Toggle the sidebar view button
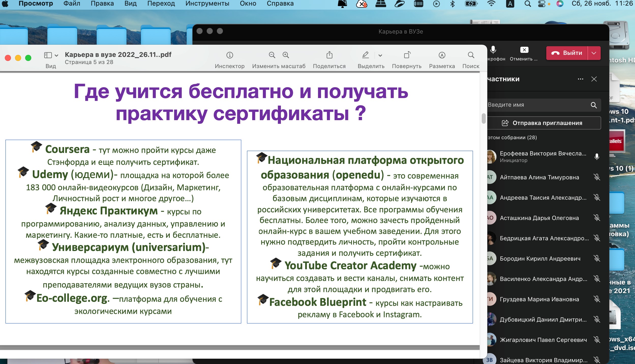The image size is (635, 364). 48,55
